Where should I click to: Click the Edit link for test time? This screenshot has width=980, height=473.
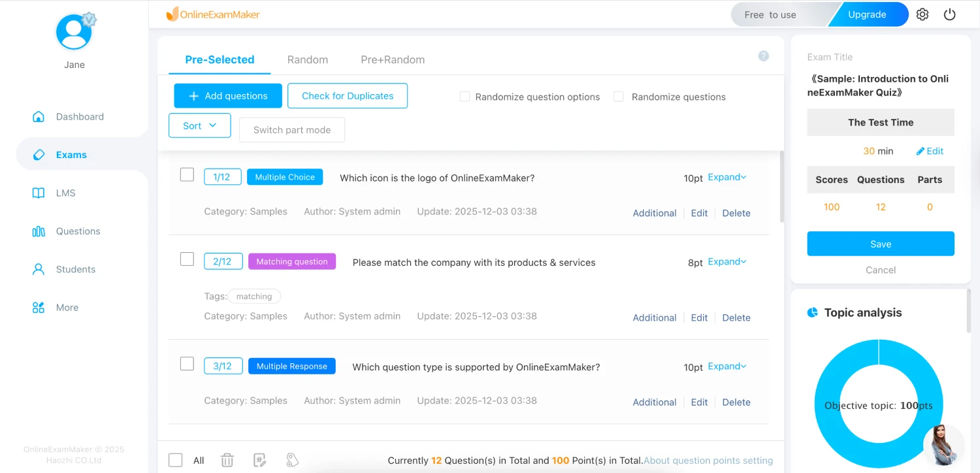point(930,151)
